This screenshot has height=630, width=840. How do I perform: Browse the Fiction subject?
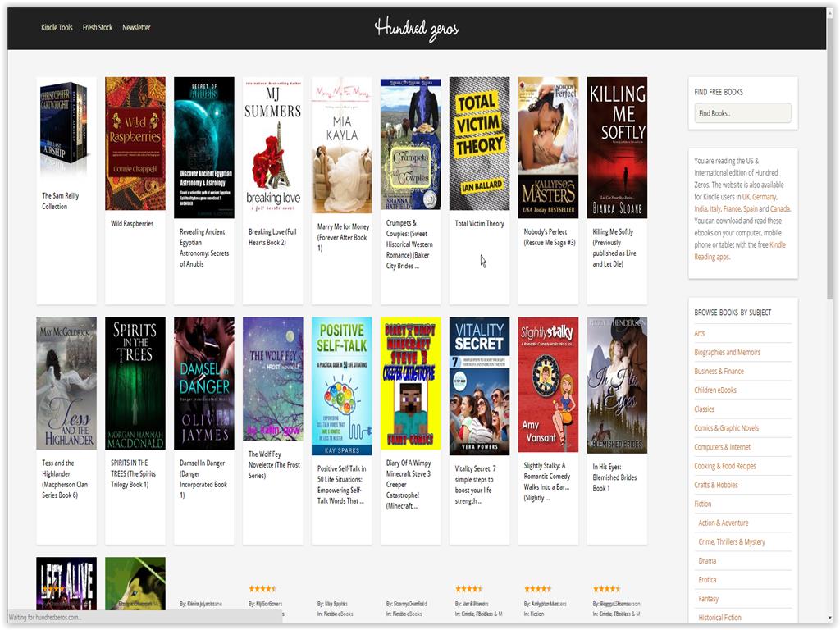click(x=703, y=504)
